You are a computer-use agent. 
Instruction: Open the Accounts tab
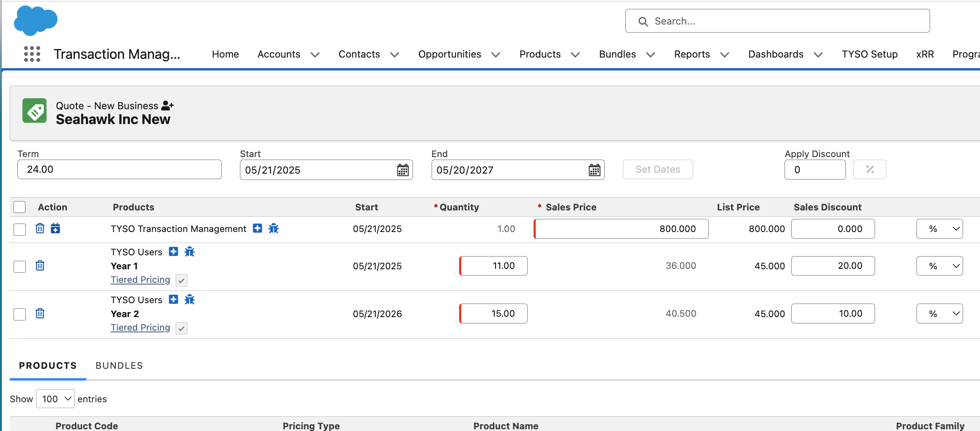279,54
